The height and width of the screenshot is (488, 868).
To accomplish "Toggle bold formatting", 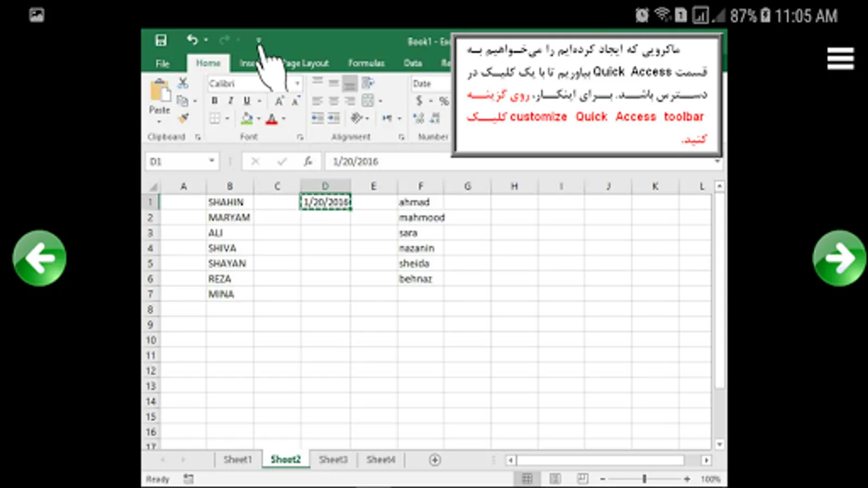I will [215, 101].
